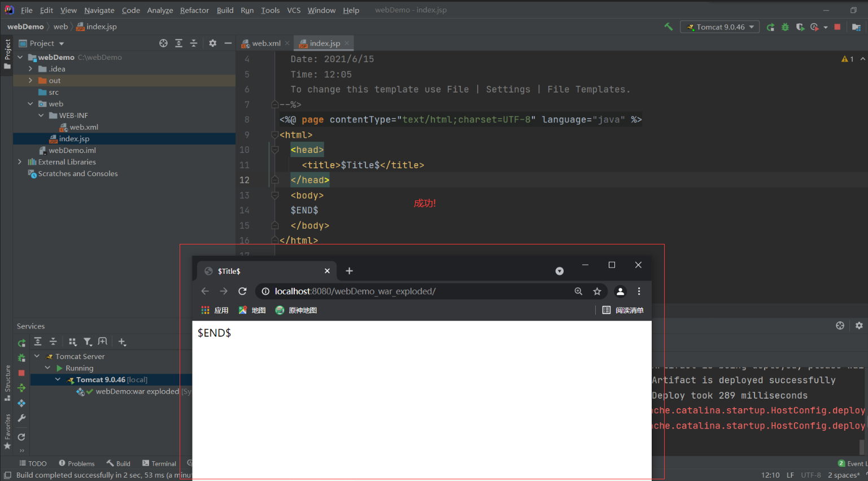Click the green Build Project hammer icon

pyautogui.click(x=669, y=27)
